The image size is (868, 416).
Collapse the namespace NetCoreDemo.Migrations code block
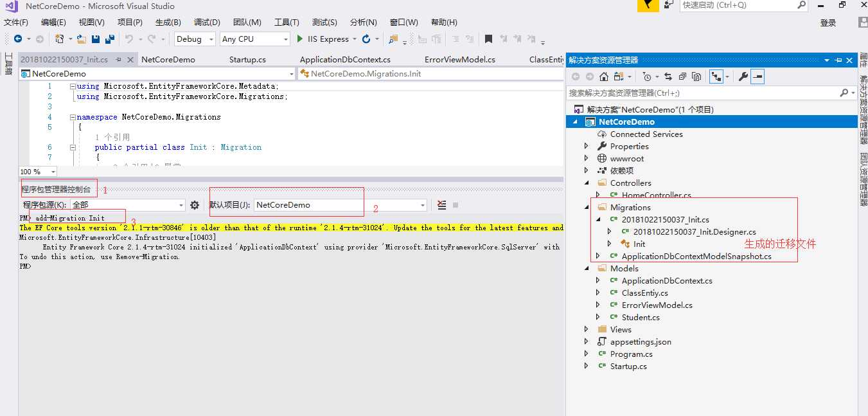point(72,118)
